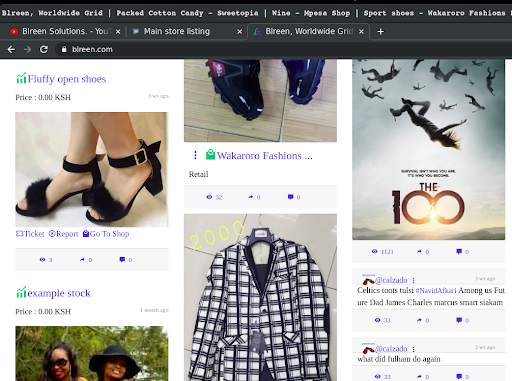
Task: Click the #NavidAfkari hashtag
Action: (x=436, y=290)
